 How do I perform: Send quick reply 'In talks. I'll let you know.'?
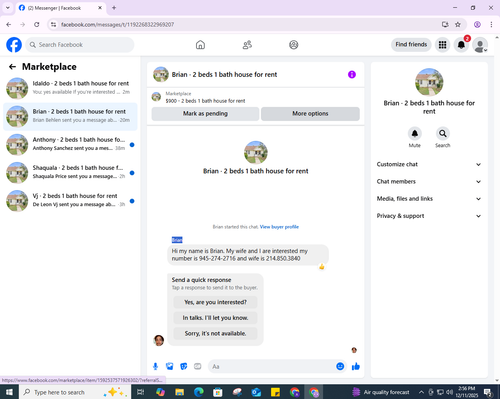[x=215, y=318]
